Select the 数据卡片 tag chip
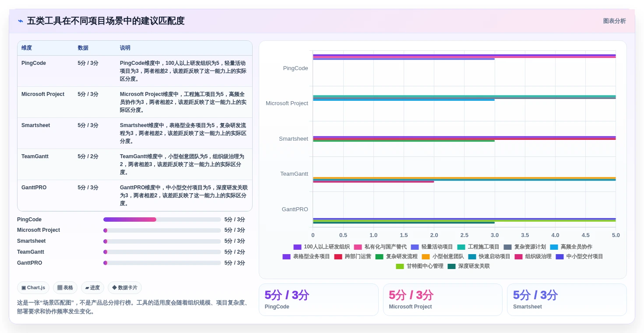 click(125, 288)
